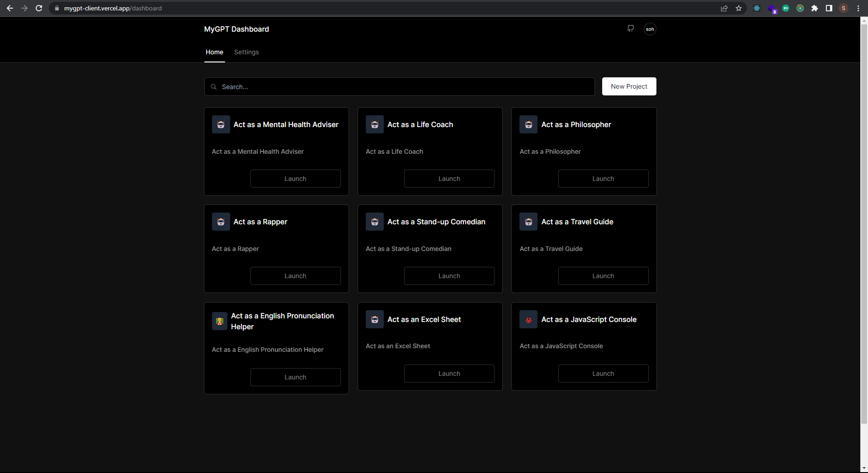Image resolution: width=868 pixels, height=473 pixels.
Task: Go back with the browser back arrow
Action: tap(10, 8)
